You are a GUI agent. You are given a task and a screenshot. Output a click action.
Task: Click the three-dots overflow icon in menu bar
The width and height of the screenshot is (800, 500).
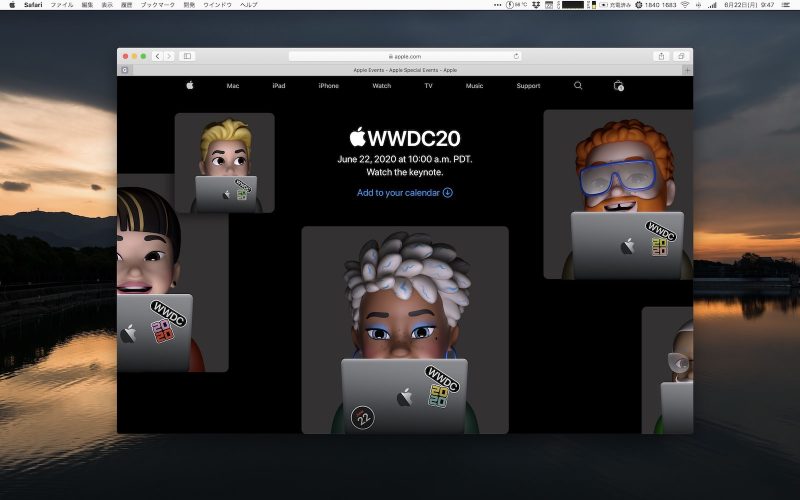[497, 5]
